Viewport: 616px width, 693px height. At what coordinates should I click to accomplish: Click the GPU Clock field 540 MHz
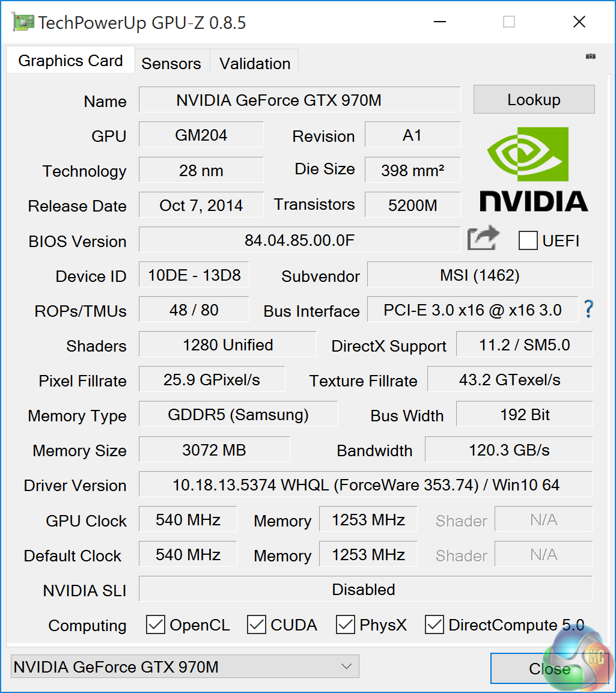point(188,519)
